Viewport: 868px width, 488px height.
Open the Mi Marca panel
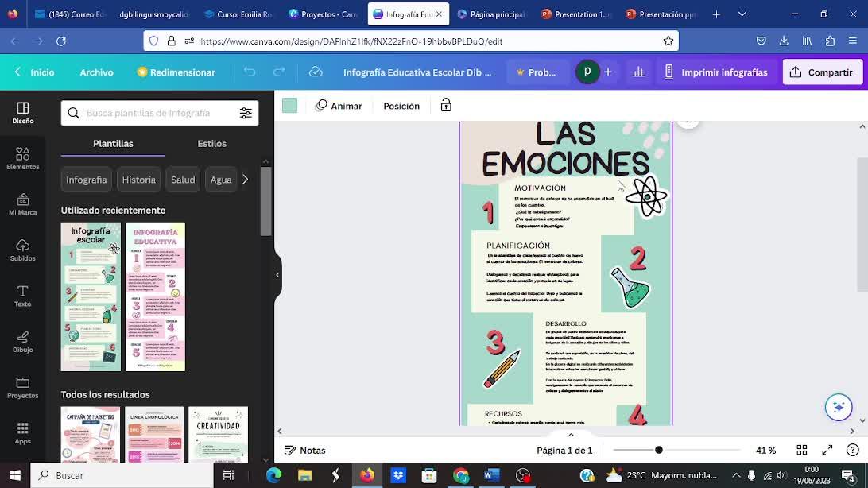click(23, 205)
